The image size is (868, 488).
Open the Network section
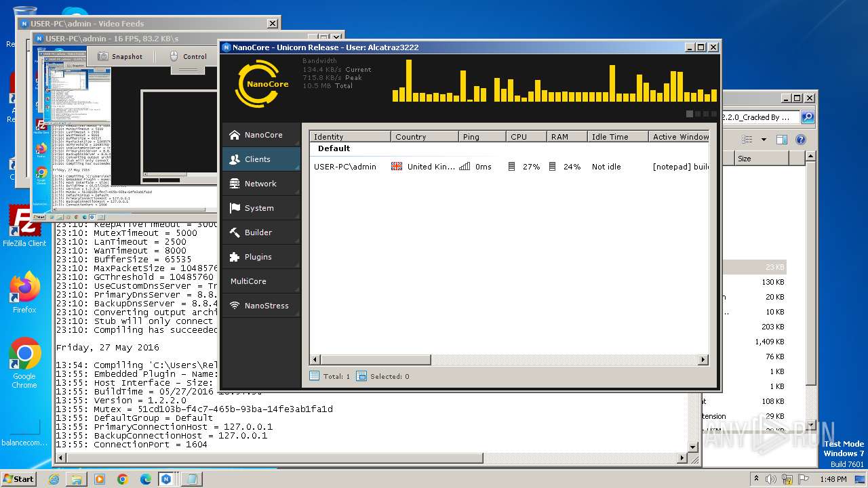261,184
